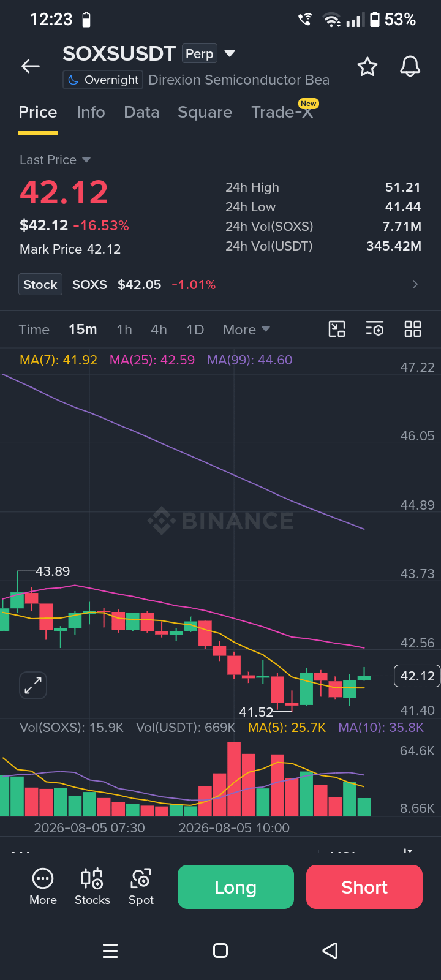Tap MA(99): 44.60 indicator label

click(x=250, y=360)
